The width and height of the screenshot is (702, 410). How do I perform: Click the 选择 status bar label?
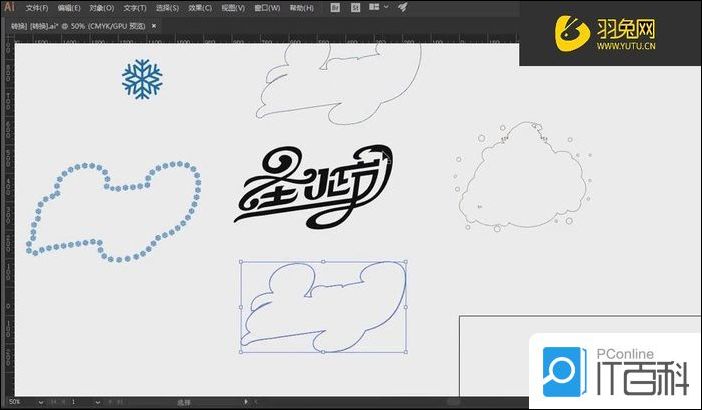[x=184, y=402]
